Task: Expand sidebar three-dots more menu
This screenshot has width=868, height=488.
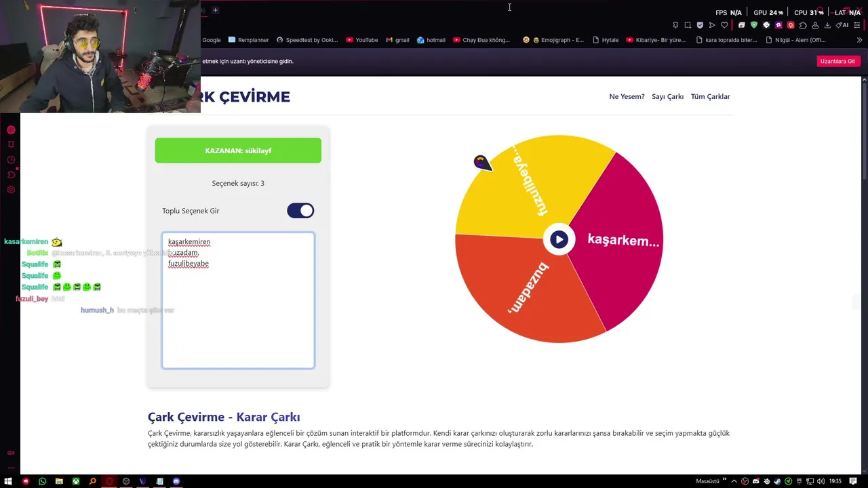Action: (11, 467)
